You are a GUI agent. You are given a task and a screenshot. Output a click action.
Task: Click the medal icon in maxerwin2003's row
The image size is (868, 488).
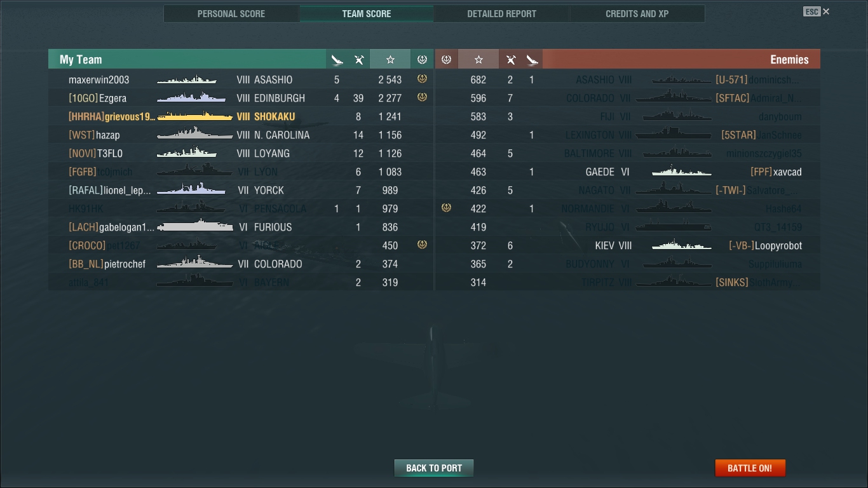click(x=422, y=79)
